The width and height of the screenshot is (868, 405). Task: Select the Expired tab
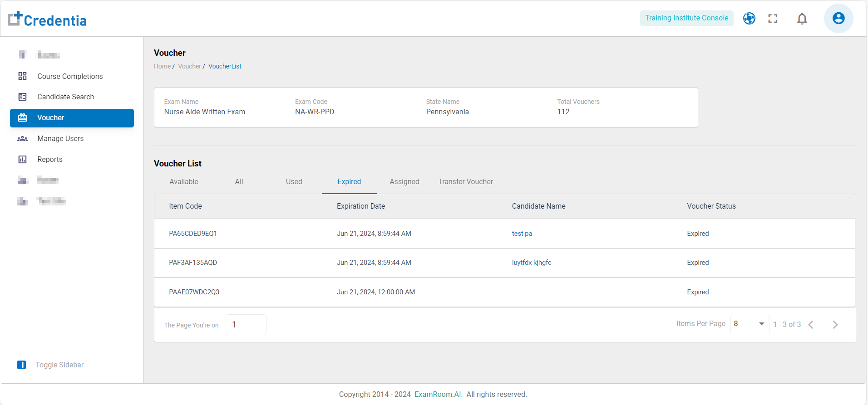(x=349, y=181)
